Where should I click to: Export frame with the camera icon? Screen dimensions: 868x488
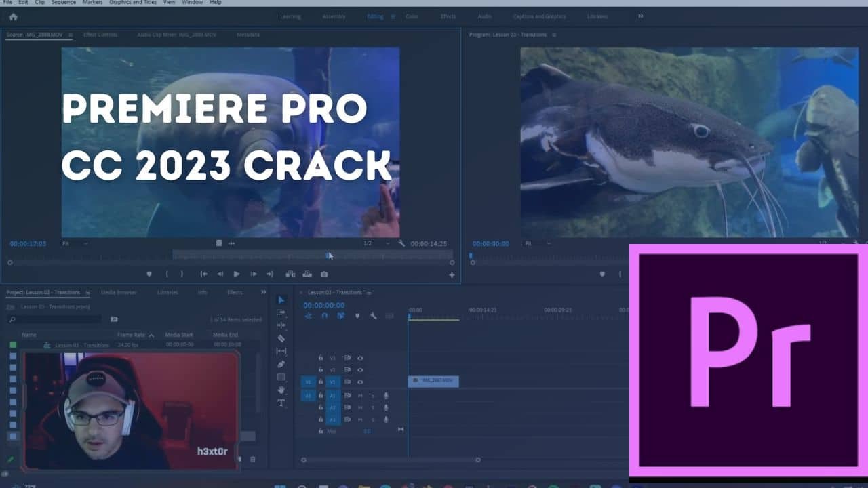pyautogui.click(x=324, y=274)
